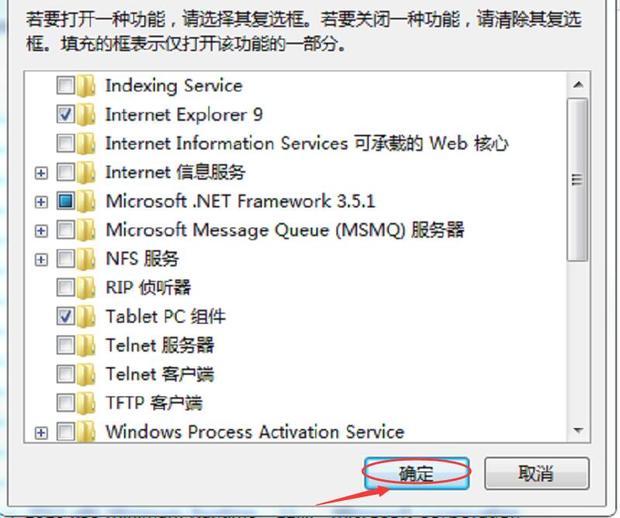Click the TFTP 客户端 folder icon
The width and height of the screenshot is (620, 518).
point(86,403)
